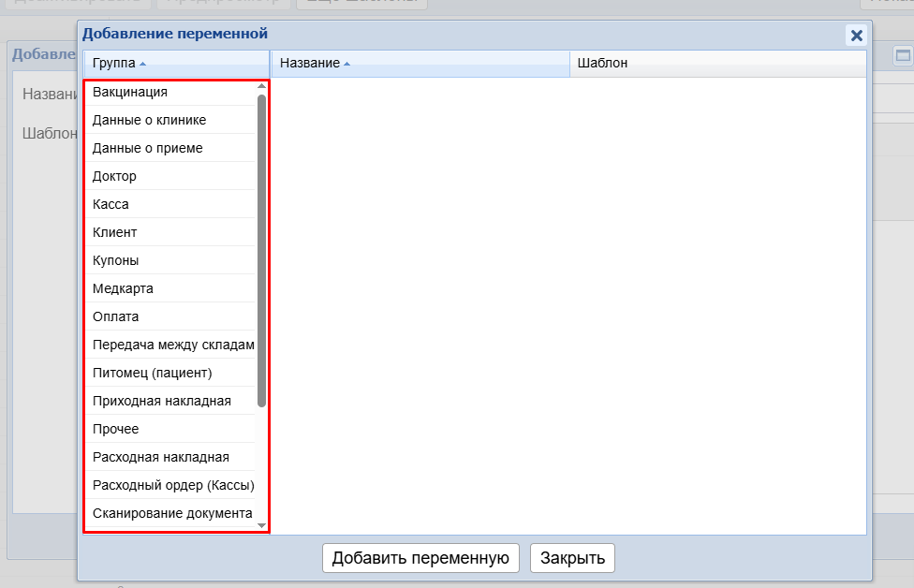The height and width of the screenshot is (588, 914).
Task: Choose the Купоны group
Action: pos(115,260)
